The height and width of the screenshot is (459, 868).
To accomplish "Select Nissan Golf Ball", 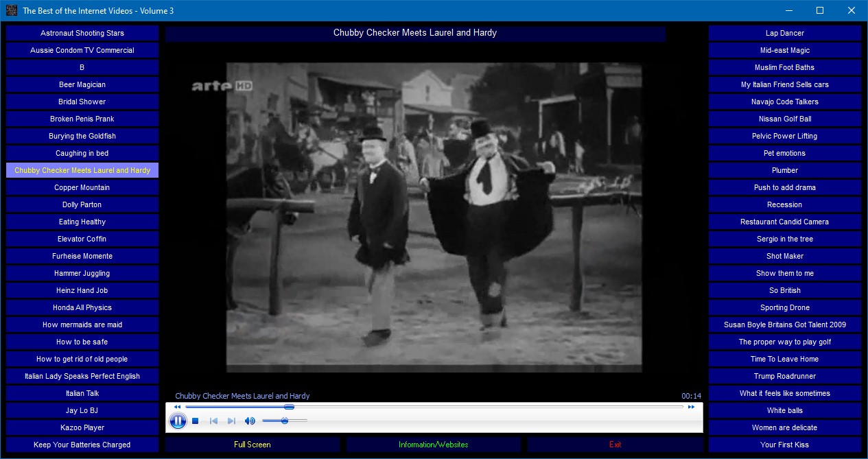I will pyautogui.click(x=785, y=119).
